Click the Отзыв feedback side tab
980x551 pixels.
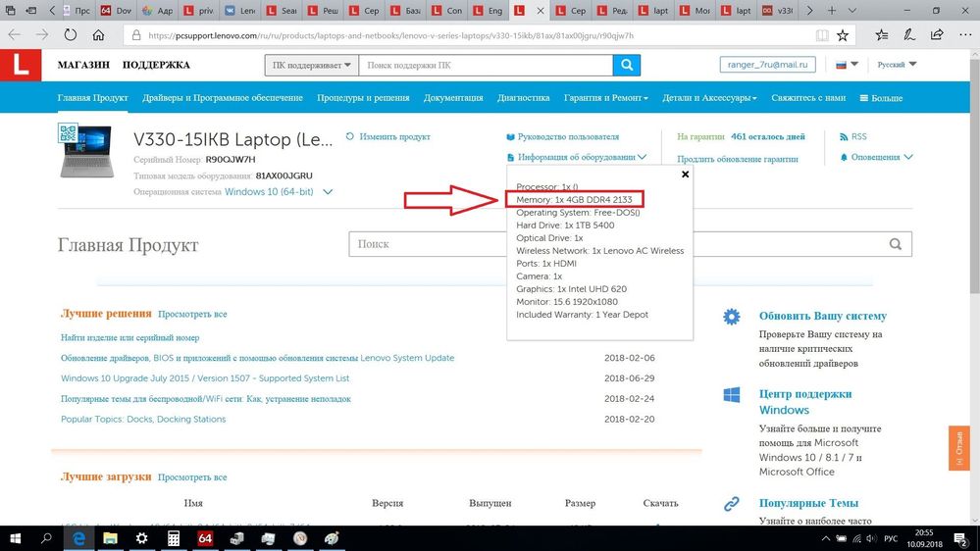click(958, 447)
